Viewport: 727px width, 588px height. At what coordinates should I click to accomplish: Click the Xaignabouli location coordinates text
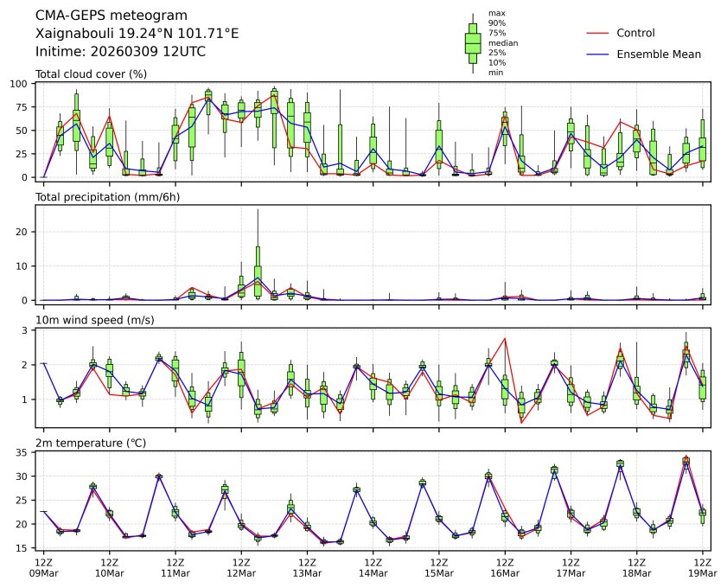pos(137,34)
